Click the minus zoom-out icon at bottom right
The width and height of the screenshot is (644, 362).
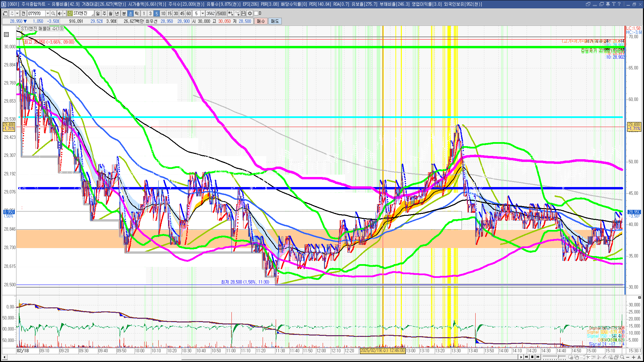point(628,357)
